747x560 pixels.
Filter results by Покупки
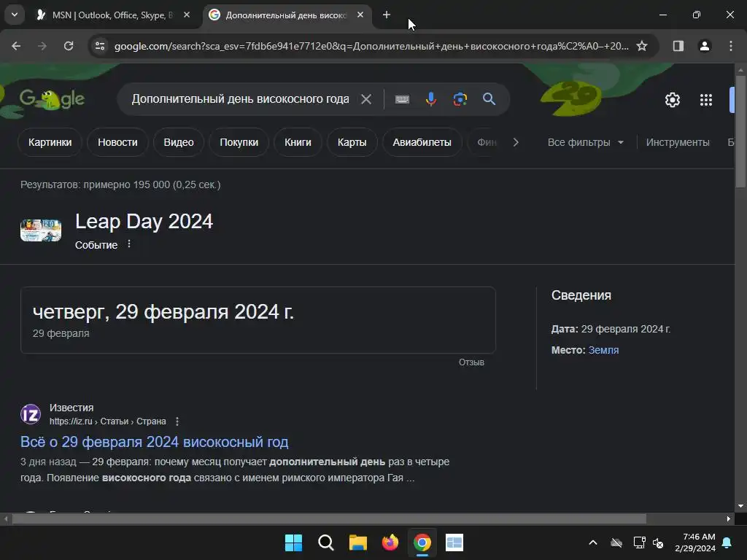point(239,142)
